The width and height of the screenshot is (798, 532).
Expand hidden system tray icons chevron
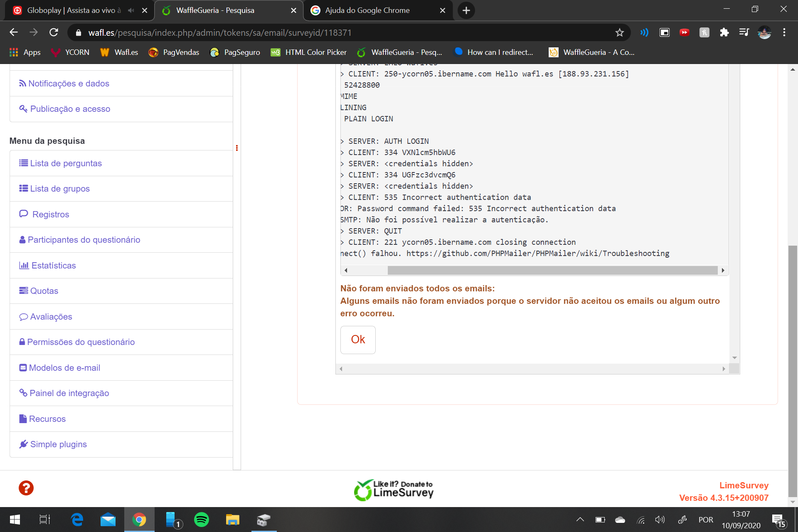[580, 520]
